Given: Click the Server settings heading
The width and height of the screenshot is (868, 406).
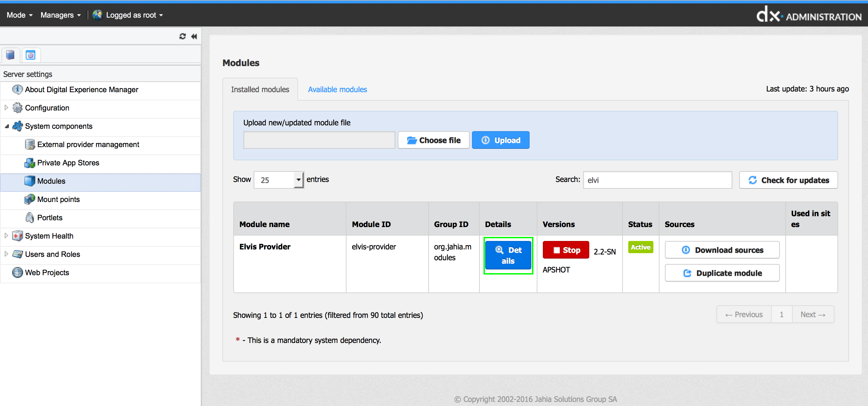Looking at the screenshot, I should [x=28, y=74].
